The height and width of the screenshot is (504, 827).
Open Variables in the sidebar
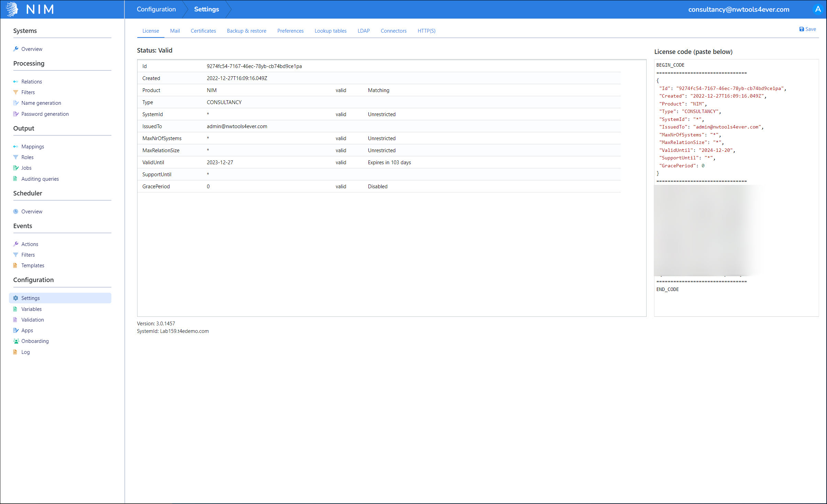click(x=31, y=309)
